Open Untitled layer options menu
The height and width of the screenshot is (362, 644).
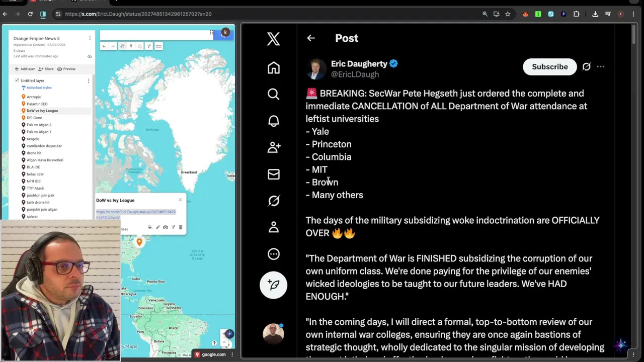[89, 80]
